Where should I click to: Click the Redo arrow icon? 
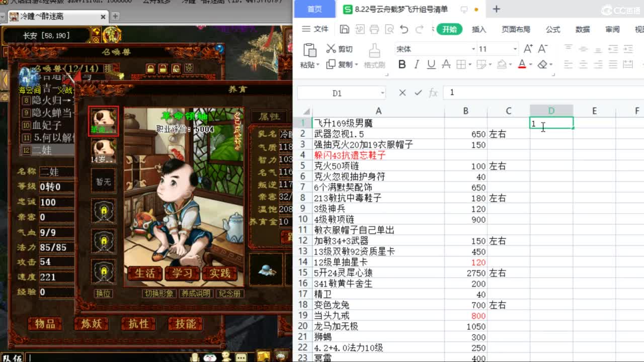pyautogui.click(x=419, y=29)
